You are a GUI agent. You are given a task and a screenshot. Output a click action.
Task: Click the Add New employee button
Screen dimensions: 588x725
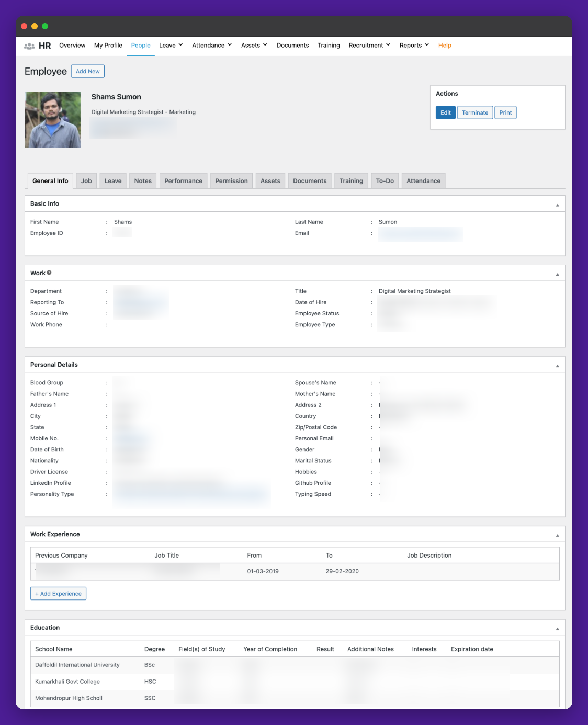tap(87, 71)
